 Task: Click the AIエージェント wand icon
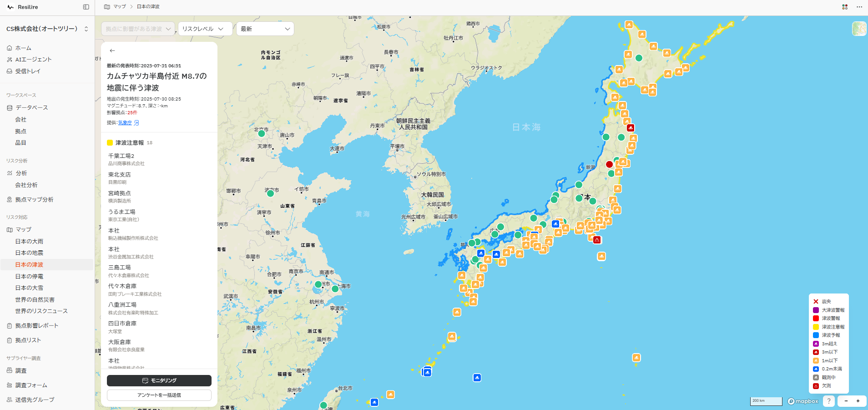[x=10, y=60]
